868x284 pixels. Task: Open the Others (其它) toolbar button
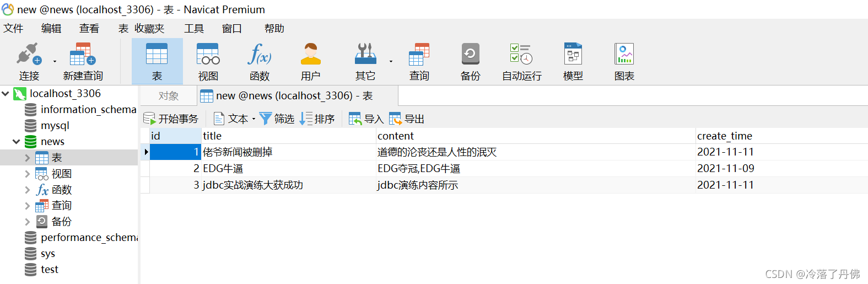pyautogui.click(x=365, y=62)
